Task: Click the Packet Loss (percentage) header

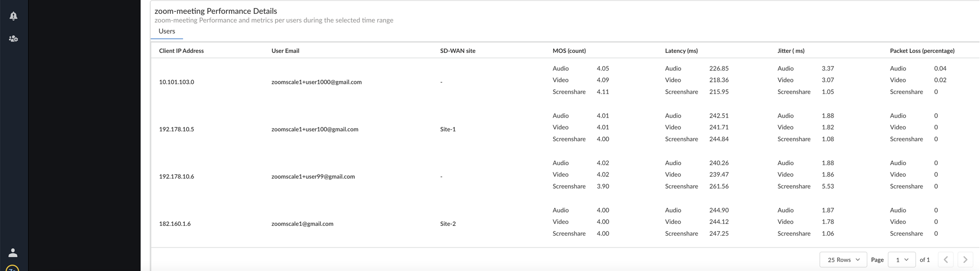Action: 922,51
